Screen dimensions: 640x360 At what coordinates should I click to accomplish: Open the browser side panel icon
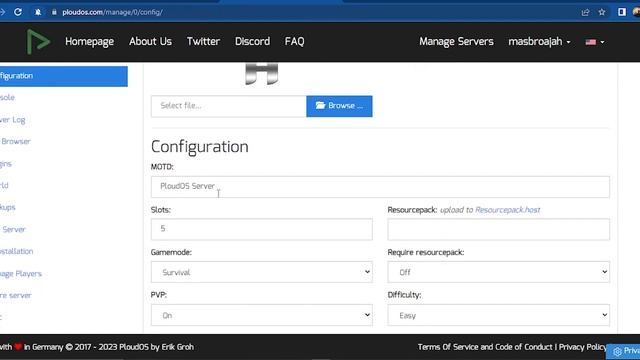[622, 12]
